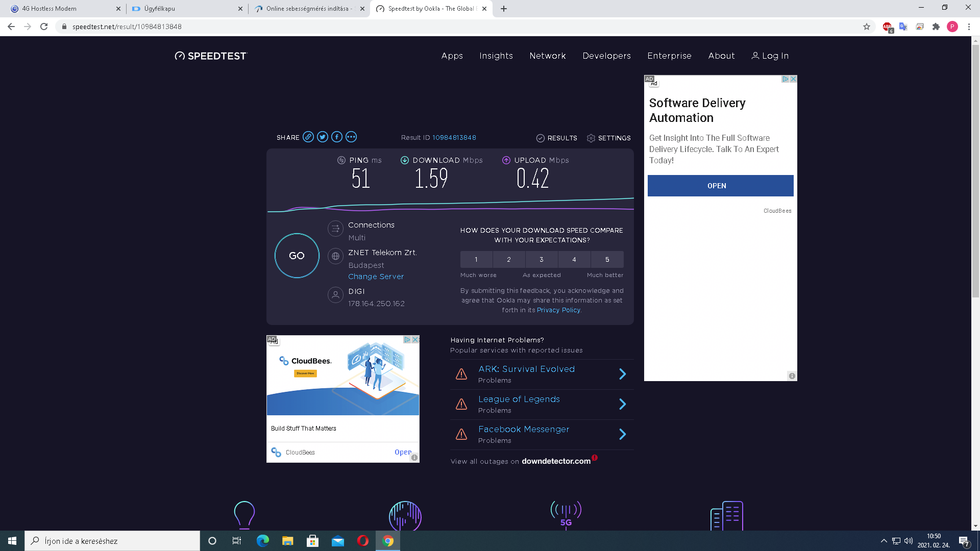Click the Results checkmark icon
Screen dimensions: 980x551
(x=541, y=138)
